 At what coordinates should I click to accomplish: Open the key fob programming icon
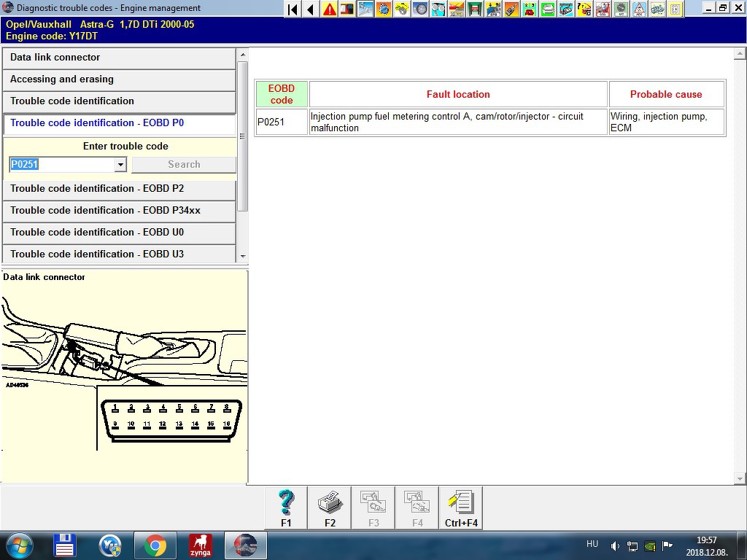[x=511, y=9]
